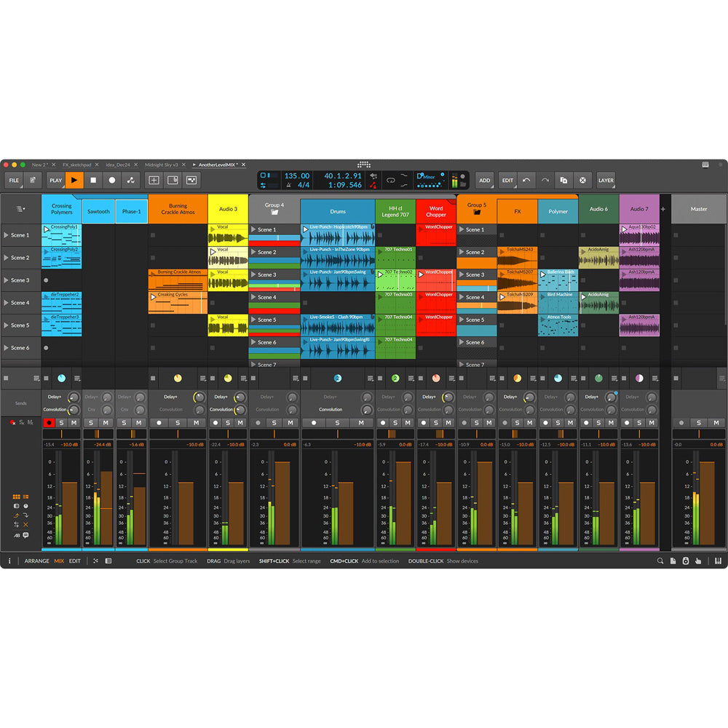Collapse Group 5 via its folder icon
The width and height of the screenshot is (728, 728).
[476, 212]
